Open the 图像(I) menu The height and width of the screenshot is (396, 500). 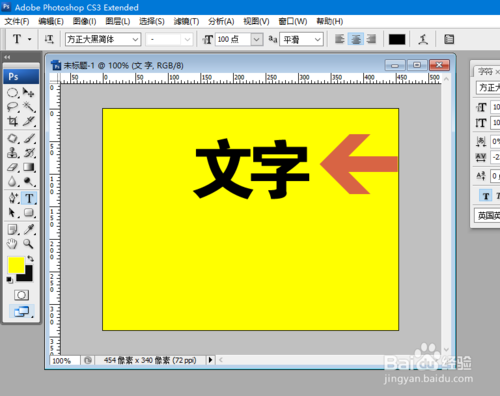(x=85, y=22)
